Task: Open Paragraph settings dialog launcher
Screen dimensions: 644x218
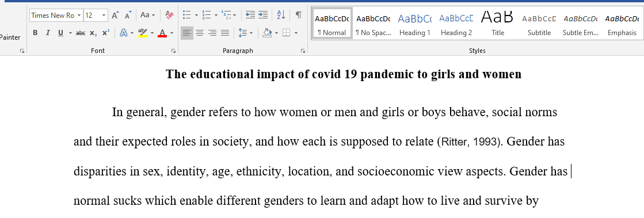Action: (x=303, y=51)
